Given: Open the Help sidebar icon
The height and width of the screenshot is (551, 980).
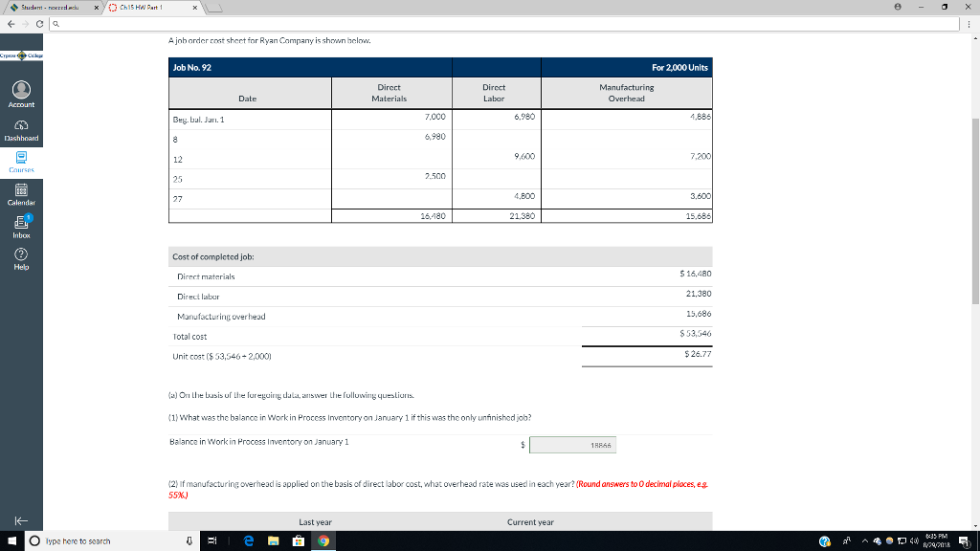Looking at the screenshot, I should [x=21, y=258].
